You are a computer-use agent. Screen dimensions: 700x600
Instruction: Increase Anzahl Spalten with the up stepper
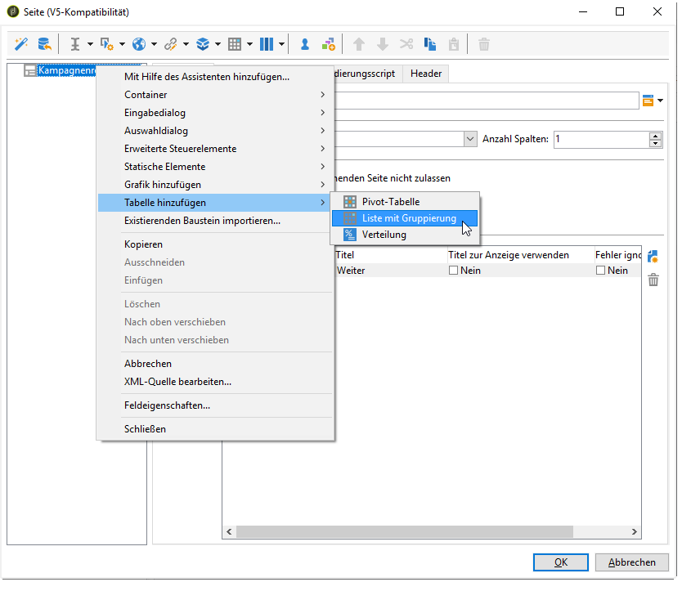655,135
